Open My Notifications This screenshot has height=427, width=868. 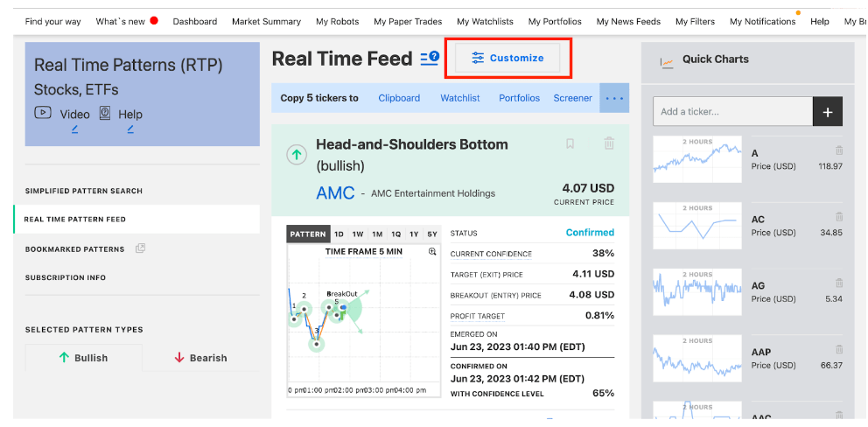pyautogui.click(x=763, y=22)
